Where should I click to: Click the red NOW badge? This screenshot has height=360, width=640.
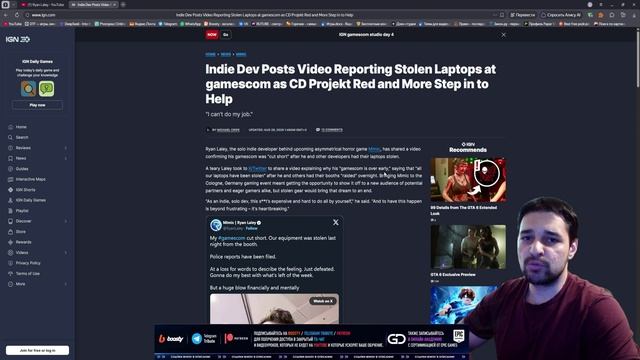click(212, 35)
